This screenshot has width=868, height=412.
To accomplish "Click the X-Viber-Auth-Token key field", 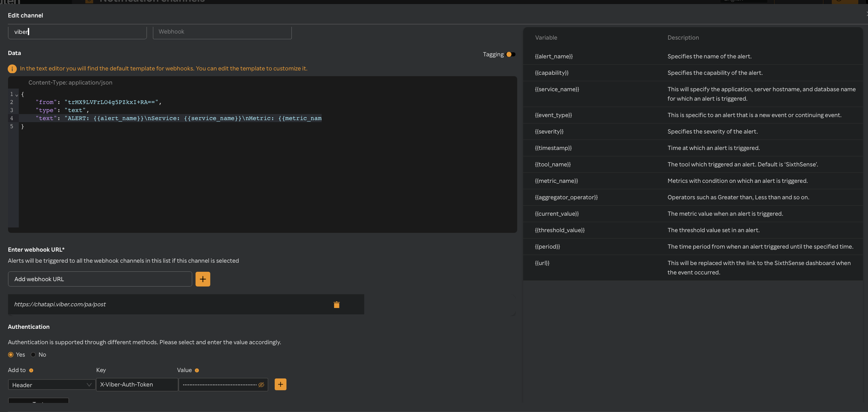I will pyautogui.click(x=137, y=384).
